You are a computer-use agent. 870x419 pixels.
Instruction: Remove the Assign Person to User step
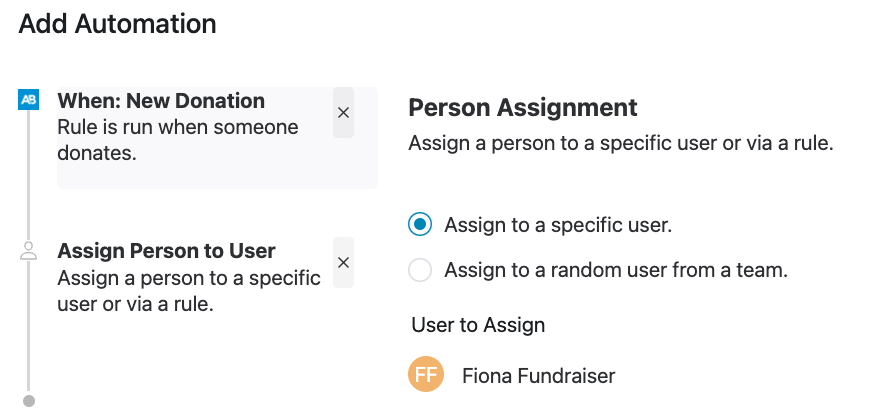pos(343,262)
